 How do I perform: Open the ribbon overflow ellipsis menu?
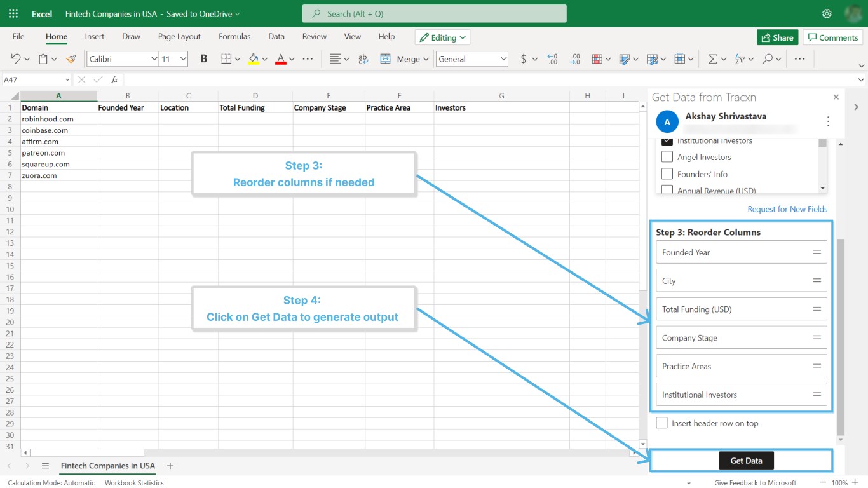pyautogui.click(x=799, y=59)
